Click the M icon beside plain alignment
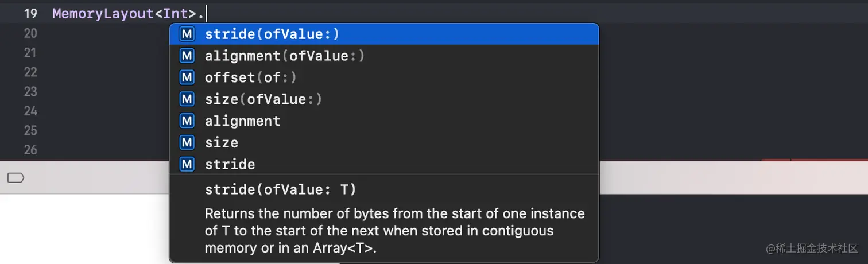 coord(187,121)
